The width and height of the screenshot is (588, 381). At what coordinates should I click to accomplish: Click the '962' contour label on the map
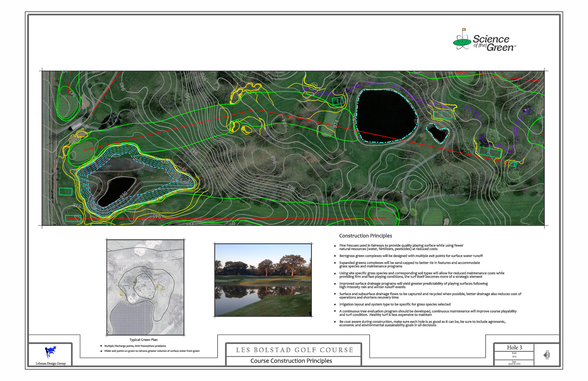291,187
